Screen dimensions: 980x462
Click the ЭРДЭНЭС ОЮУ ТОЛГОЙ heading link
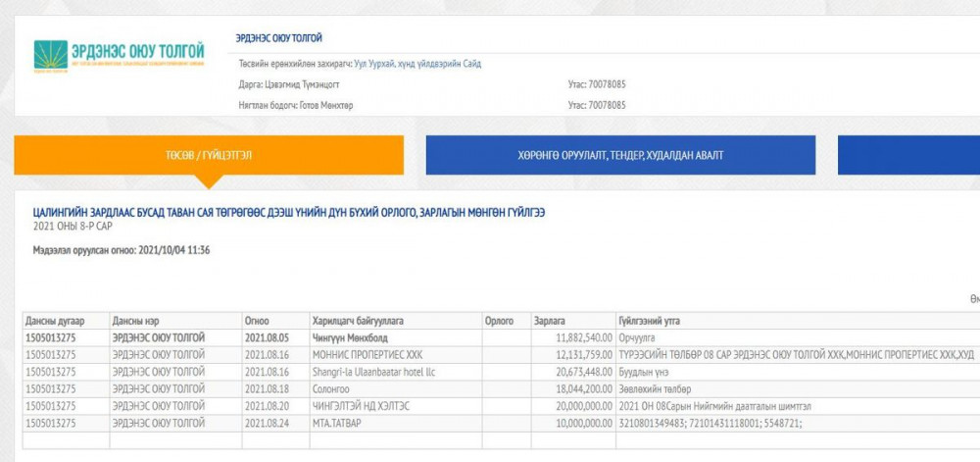(x=278, y=39)
